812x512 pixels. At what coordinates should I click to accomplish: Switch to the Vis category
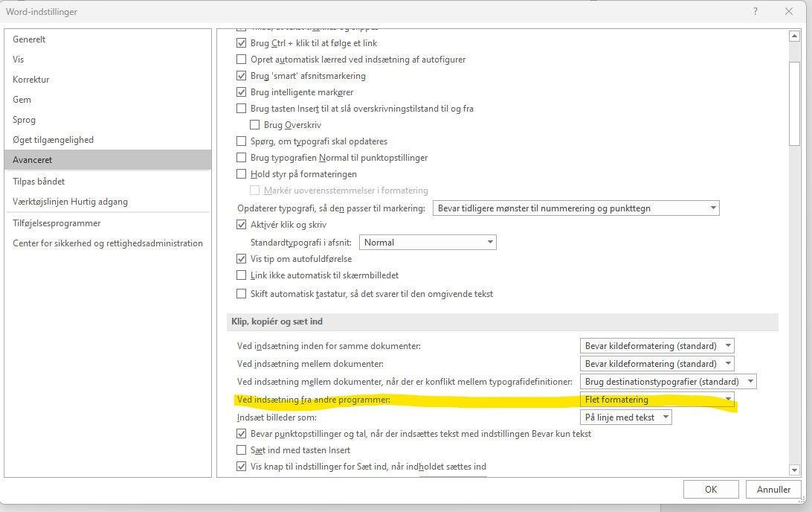pyautogui.click(x=108, y=60)
